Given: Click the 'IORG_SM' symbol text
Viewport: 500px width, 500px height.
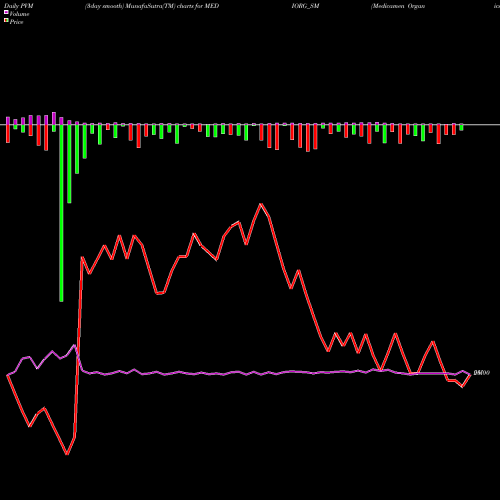Looking at the screenshot, I should point(305,6).
